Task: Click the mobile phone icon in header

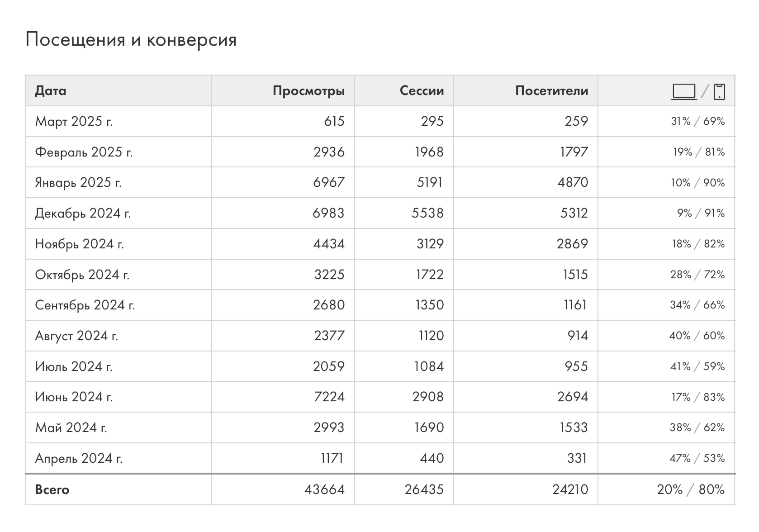Action: tap(719, 91)
